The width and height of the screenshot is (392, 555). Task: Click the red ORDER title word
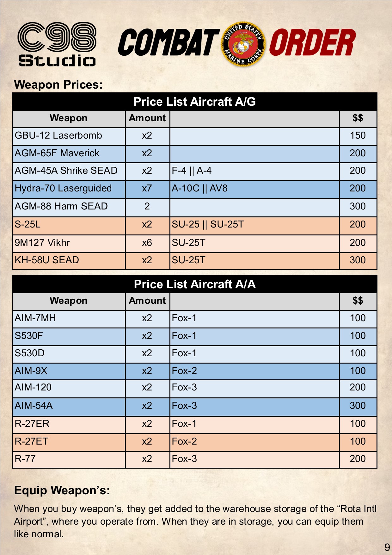[x=312, y=43]
